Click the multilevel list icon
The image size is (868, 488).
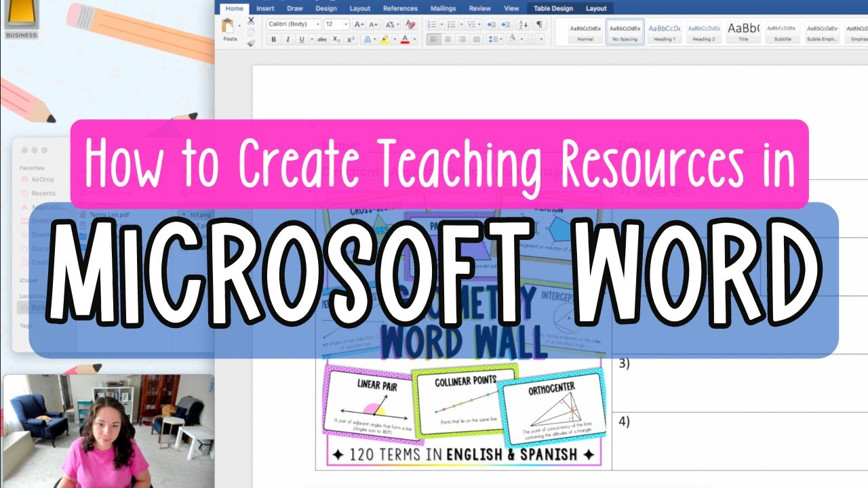470,24
